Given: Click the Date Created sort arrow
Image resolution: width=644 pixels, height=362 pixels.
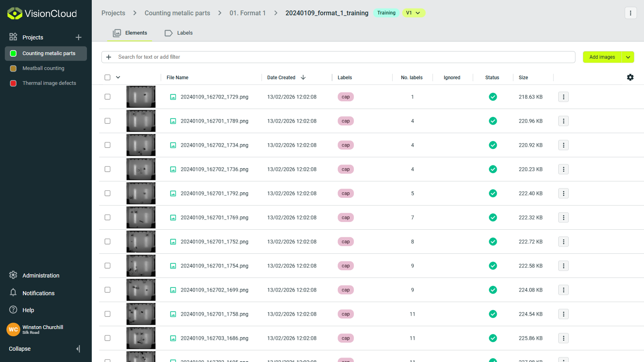Looking at the screenshot, I should tap(303, 77).
